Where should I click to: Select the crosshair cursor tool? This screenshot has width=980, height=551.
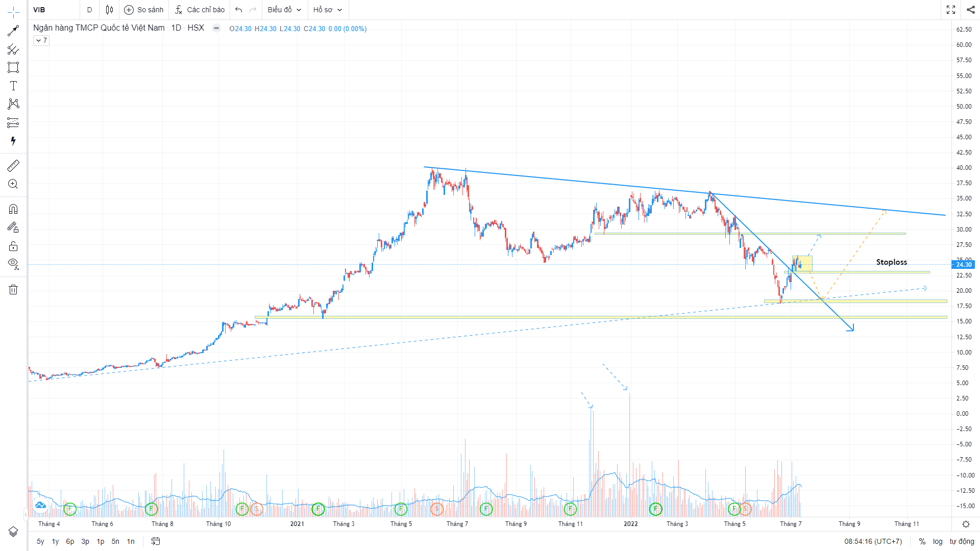(x=13, y=12)
